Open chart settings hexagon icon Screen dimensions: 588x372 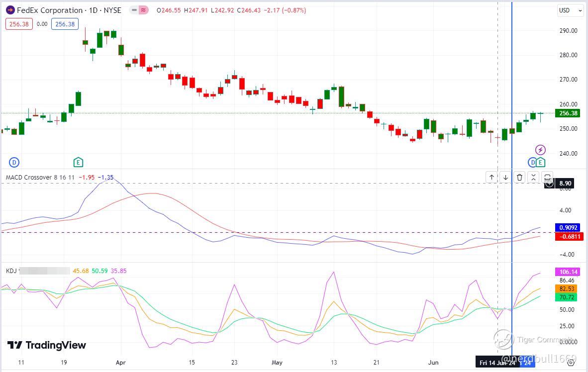[571, 362]
